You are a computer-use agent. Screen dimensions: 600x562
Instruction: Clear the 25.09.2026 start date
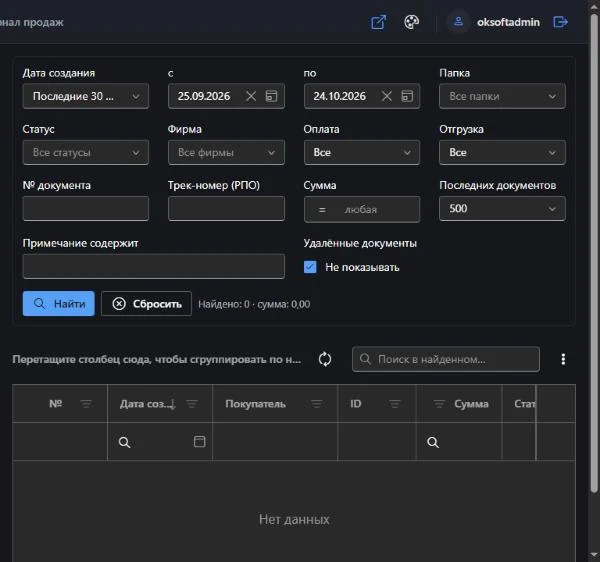coord(251,96)
